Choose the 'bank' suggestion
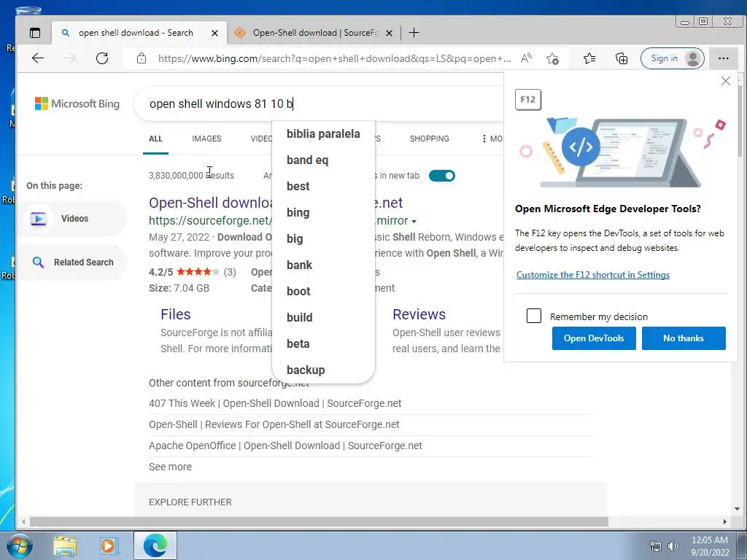This screenshot has width=747, height=560. pyautogui.click(x=323, y=265)
